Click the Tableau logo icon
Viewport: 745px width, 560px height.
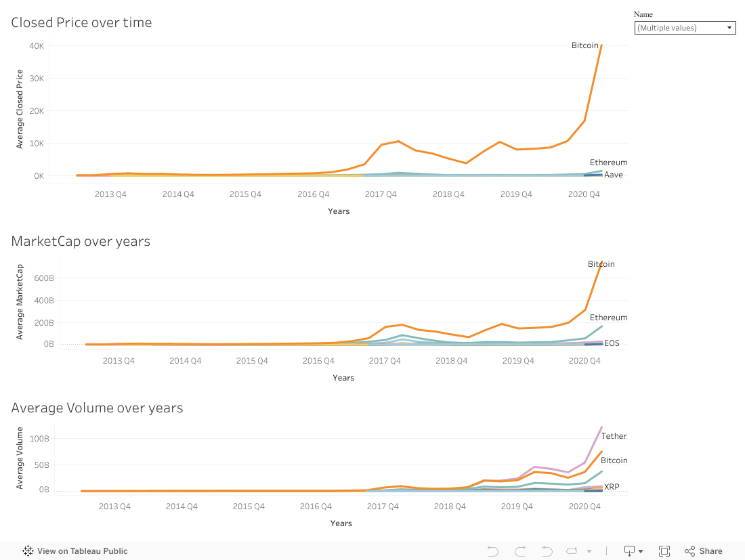28,551
